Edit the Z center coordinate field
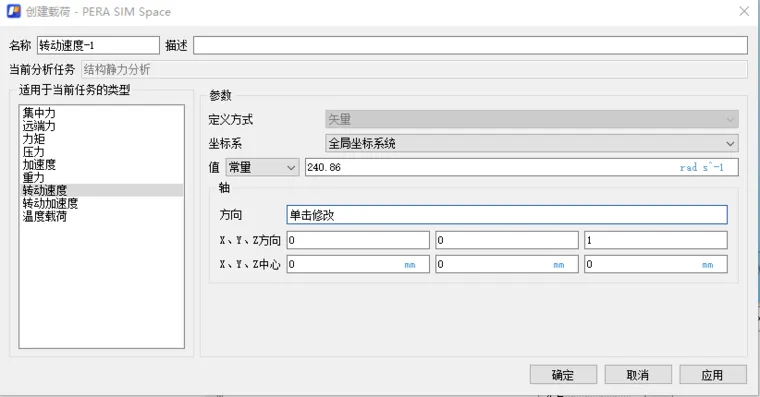 (x=656, y=265)
